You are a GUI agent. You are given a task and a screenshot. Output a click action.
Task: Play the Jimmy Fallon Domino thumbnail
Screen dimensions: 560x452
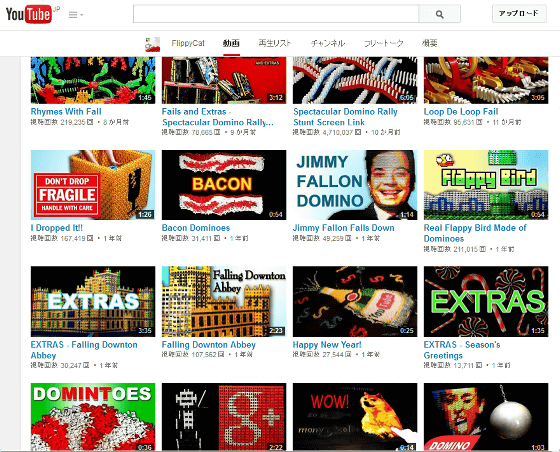[x=355, y=185]
